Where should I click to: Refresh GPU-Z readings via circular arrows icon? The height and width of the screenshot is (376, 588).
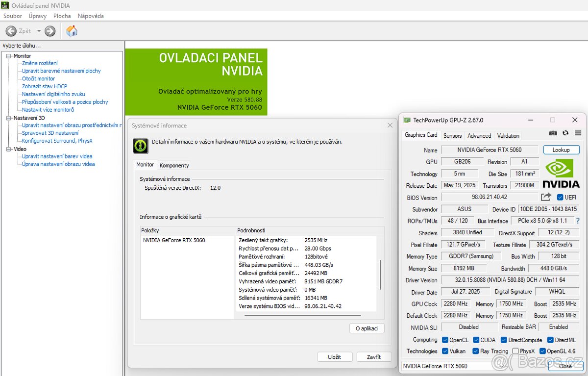[565, 133]
